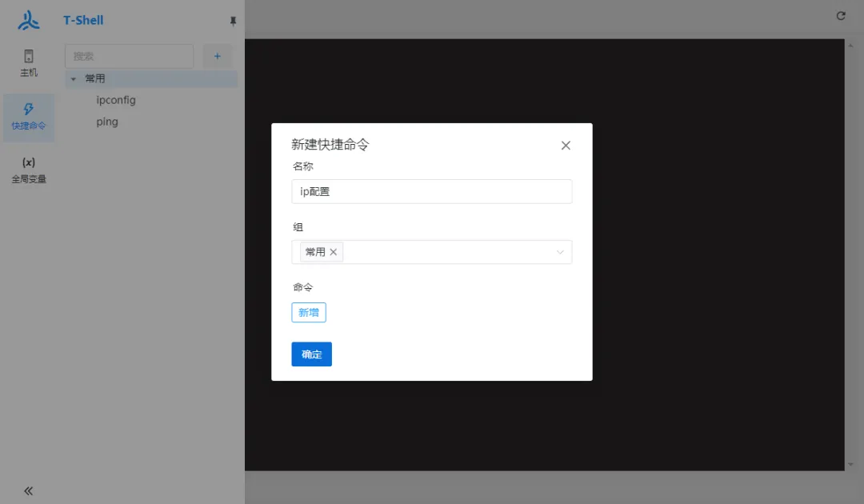Click inside the ip配置 name field
Screen dimensions: 864x504
[x=432, y=191]
